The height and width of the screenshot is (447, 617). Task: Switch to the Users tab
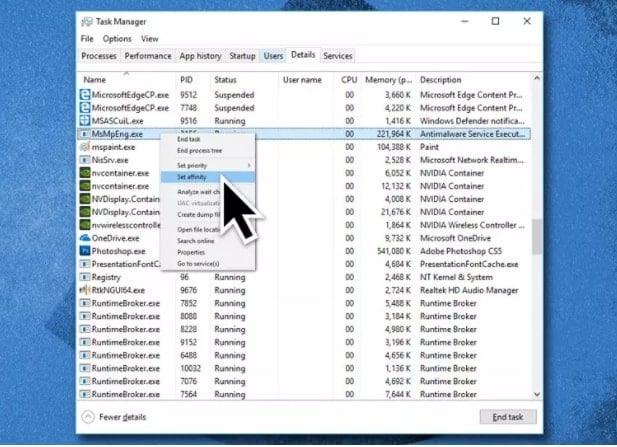pos(273,56)
